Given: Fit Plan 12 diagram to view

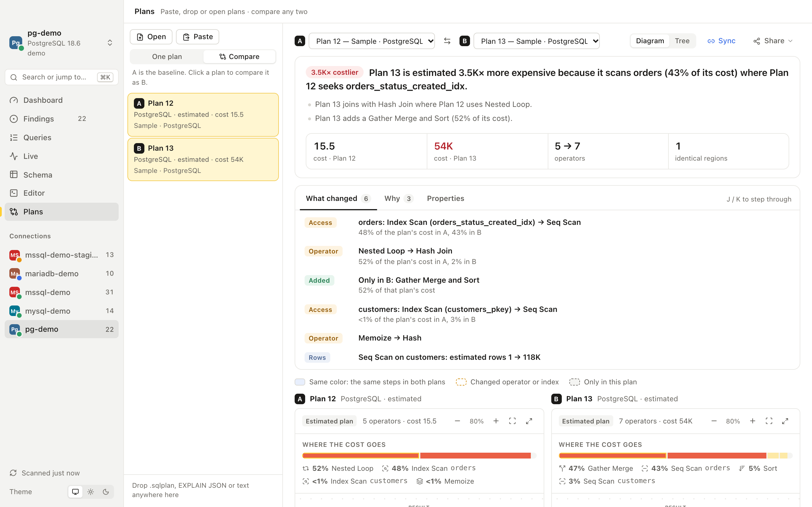Looking at the screenshot, I should click(x=512, y=421).
